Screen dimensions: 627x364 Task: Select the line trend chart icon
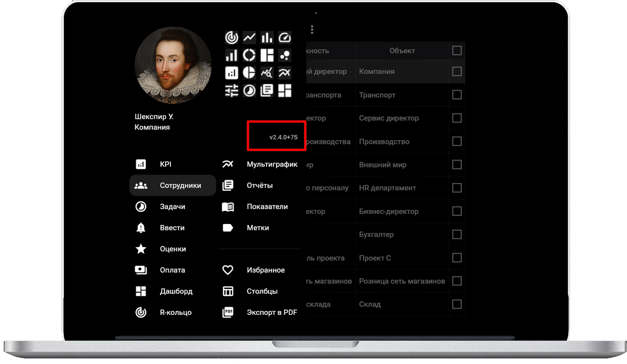point(249,38)
